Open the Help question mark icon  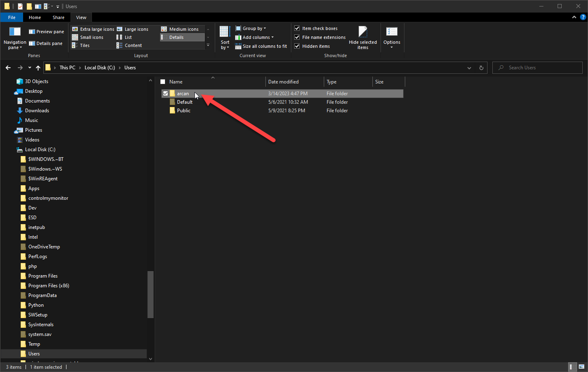(x=583, y=17)
